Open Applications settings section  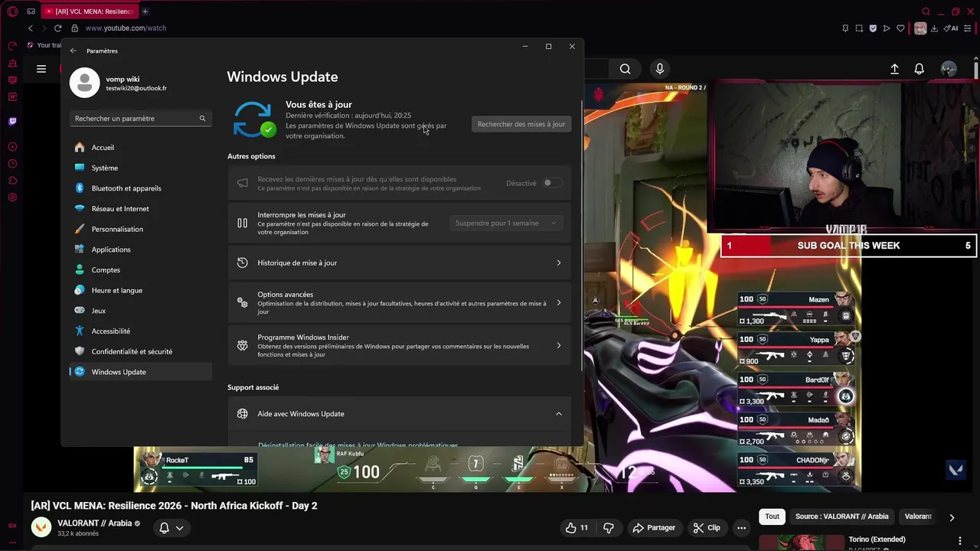point(140,249)
